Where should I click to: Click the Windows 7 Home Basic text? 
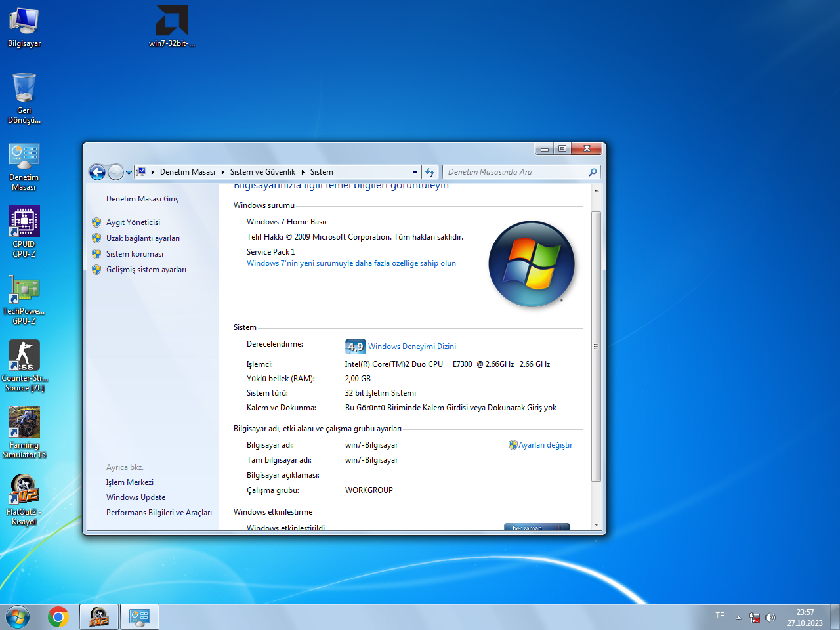tap(287, 222)
